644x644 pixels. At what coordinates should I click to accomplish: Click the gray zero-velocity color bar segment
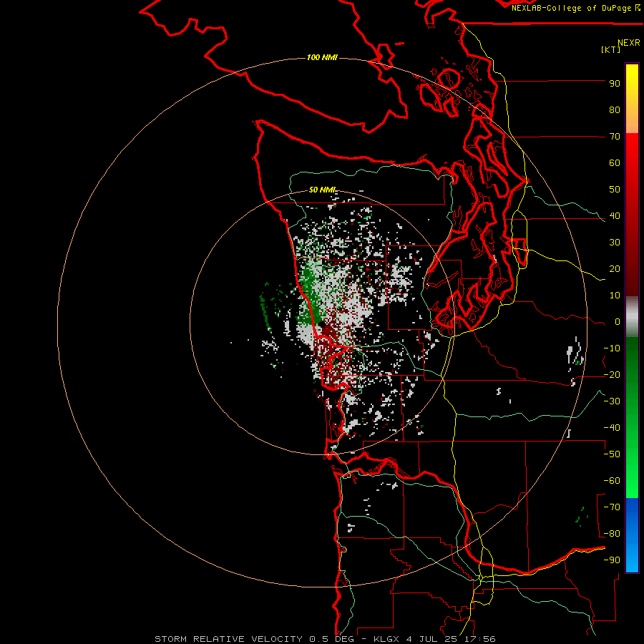click(x=632, y=317)
